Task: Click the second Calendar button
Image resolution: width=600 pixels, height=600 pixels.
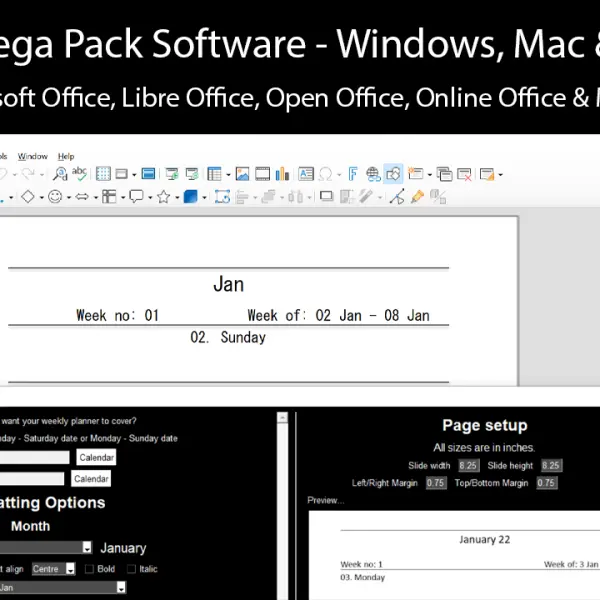Action: coord(91,479)
